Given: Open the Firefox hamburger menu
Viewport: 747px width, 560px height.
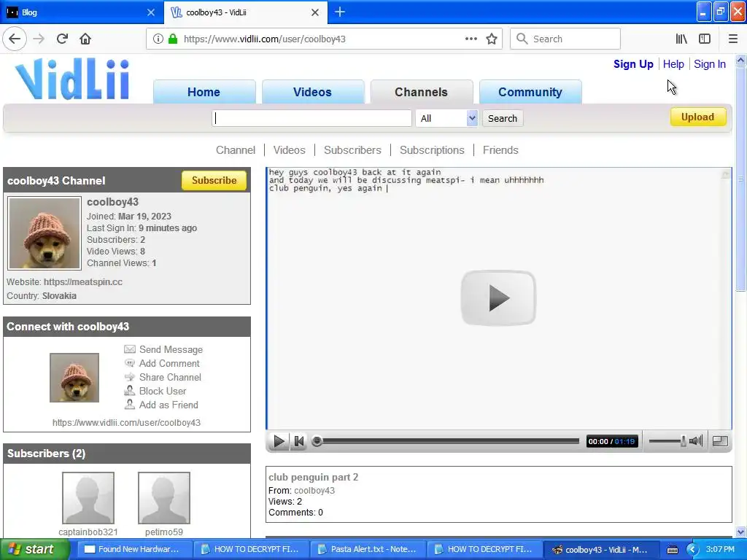Looking at the screenshot, I should pos(733,39).
